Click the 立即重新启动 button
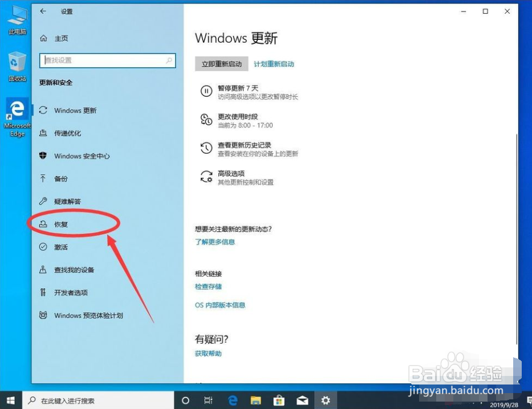The height and width of the screenshot is (409, 532). pyautogui.click(x=222, y=64)
